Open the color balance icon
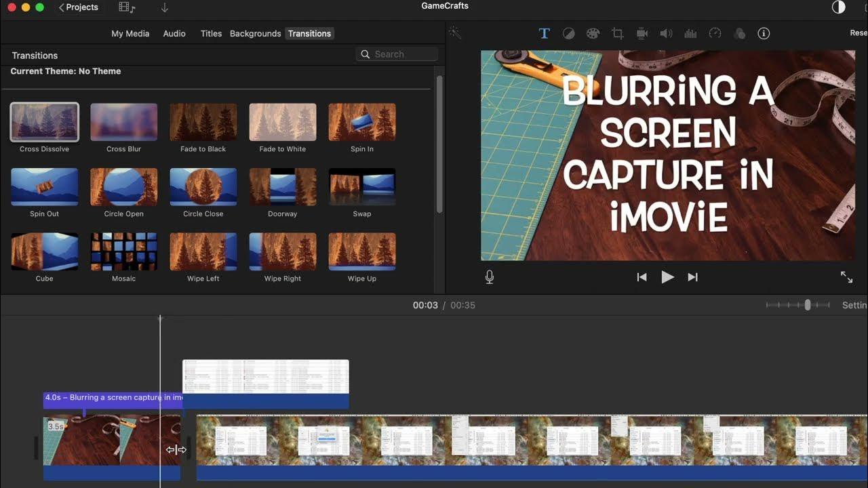This screenshot has width=868, height=488. pyautogui.click(x=568, y=33)
